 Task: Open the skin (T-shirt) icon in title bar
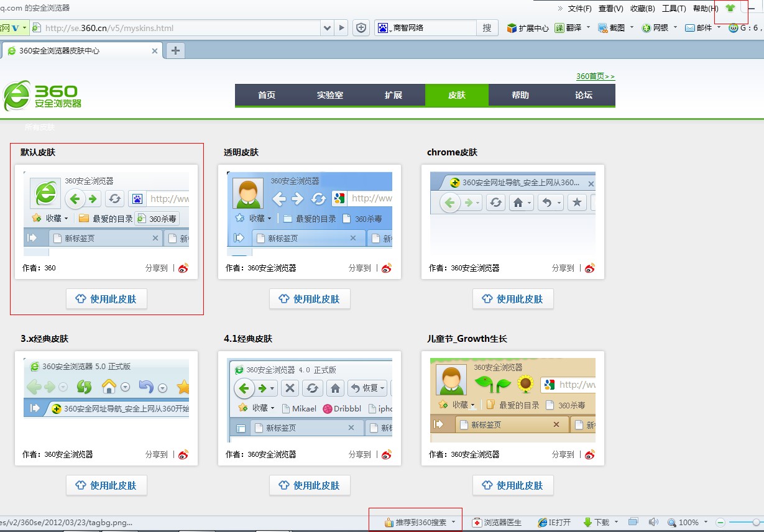(x=730, y=9)
